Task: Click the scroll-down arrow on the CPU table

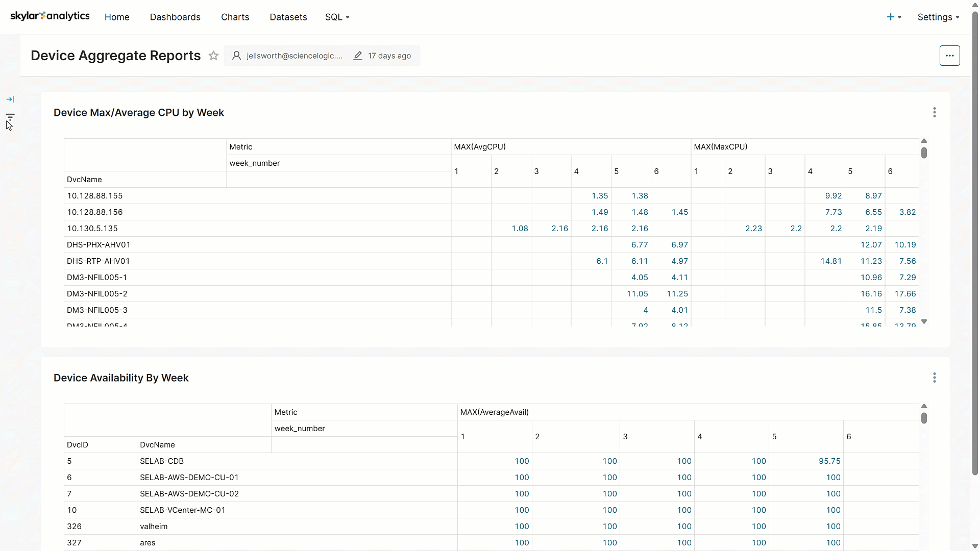Action: point(925,322)
